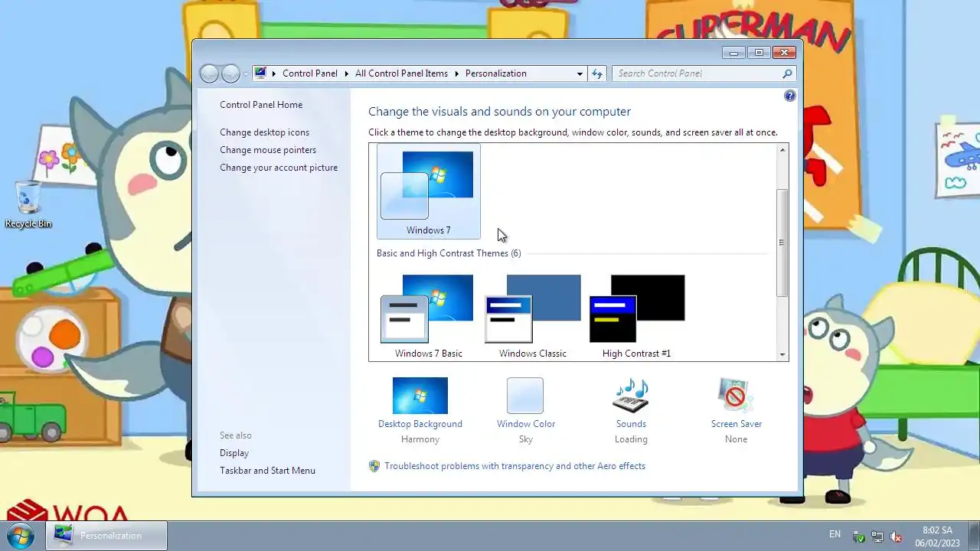
Task: Select the Windows 7 Basic theme
Action: tap(428, 315)
